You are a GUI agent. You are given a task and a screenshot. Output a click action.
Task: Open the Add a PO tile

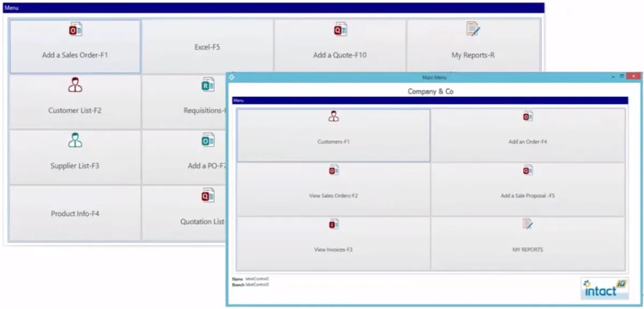[x=184, y=157]
